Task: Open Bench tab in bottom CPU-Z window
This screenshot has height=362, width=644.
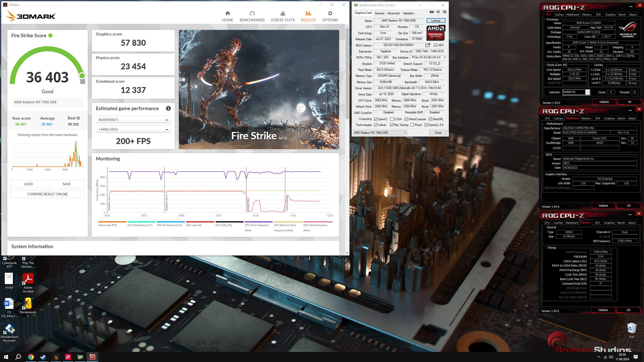Action: coord(621,223)
